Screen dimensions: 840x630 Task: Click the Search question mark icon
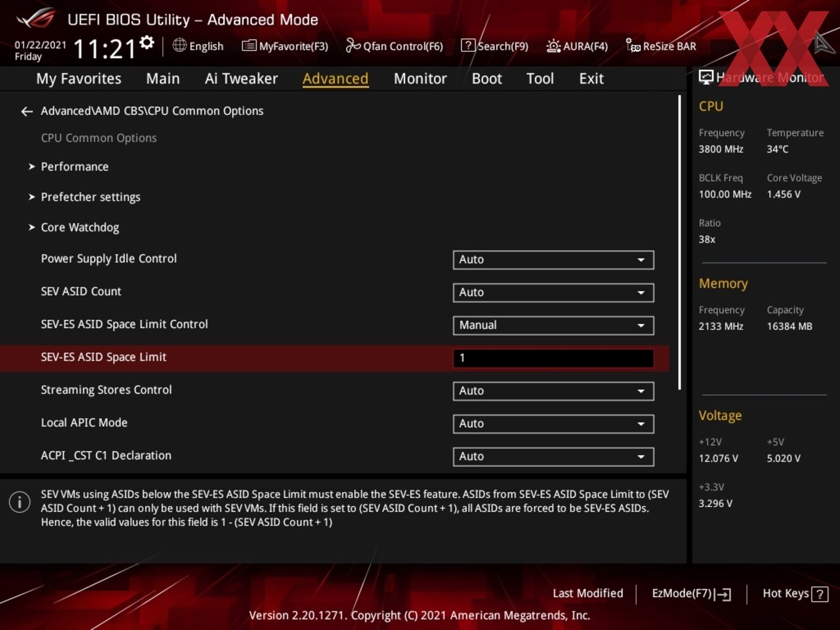click(468, 45)
